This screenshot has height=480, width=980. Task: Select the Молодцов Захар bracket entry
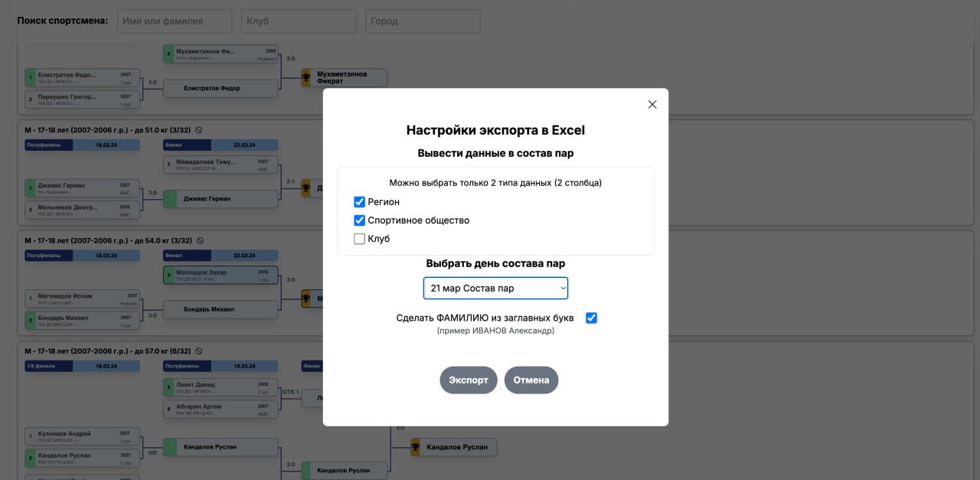click(220, 275)
